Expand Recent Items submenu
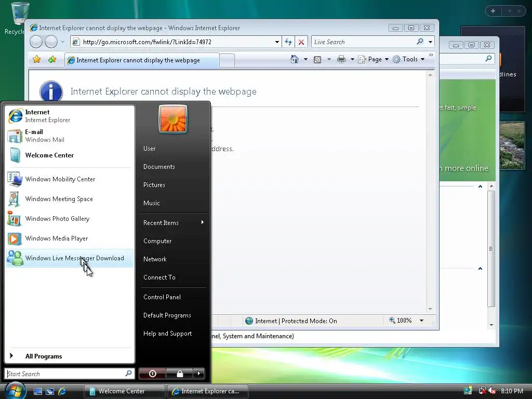 point(173,222)
